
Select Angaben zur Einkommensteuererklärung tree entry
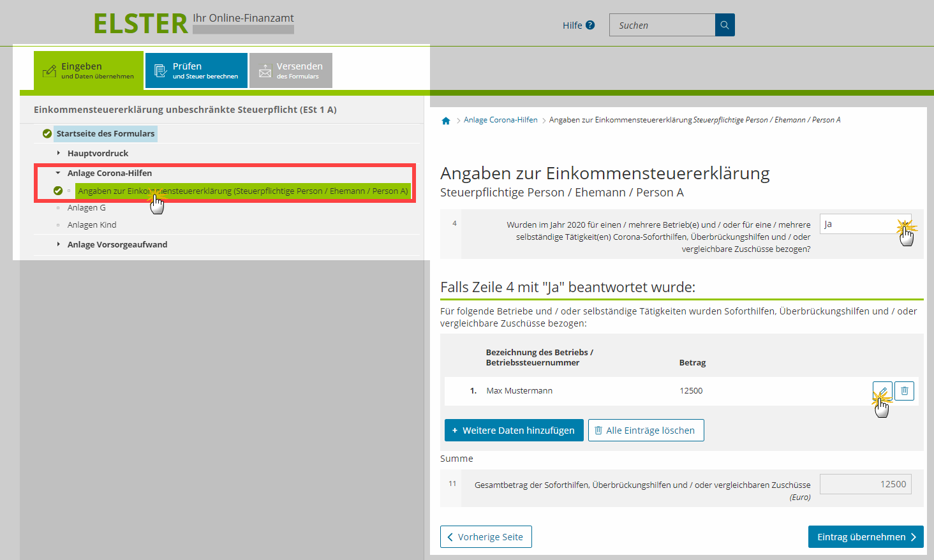tap(243, 191)
